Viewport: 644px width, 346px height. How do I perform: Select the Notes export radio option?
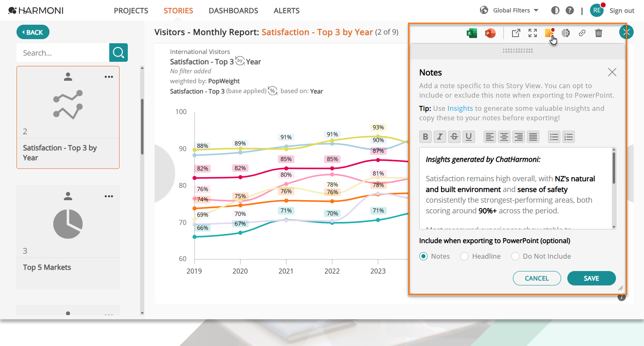point(423,256)
